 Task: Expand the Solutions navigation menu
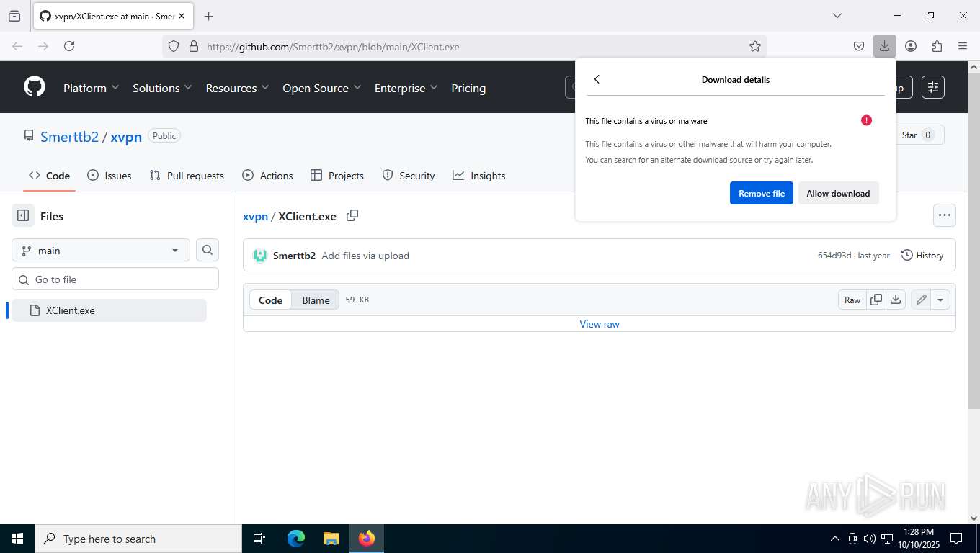(x=162, y=88)
